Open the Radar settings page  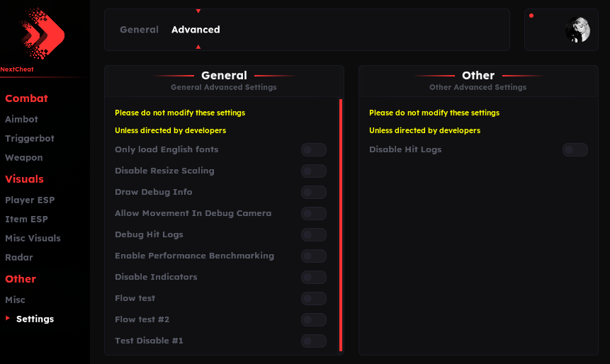(x=19, y=258)
